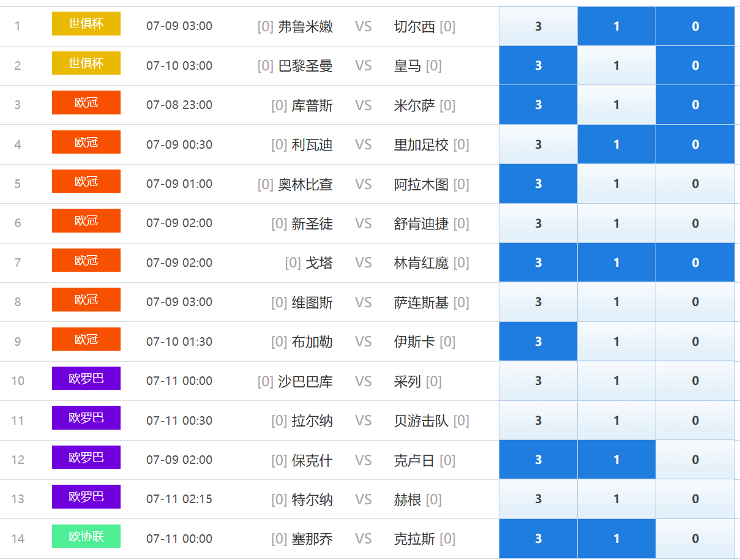Select option 1 for 库普斯 vs 米尔萨
Image resolution: width=740 pixels, height=560 pixels.
[616, 105]
